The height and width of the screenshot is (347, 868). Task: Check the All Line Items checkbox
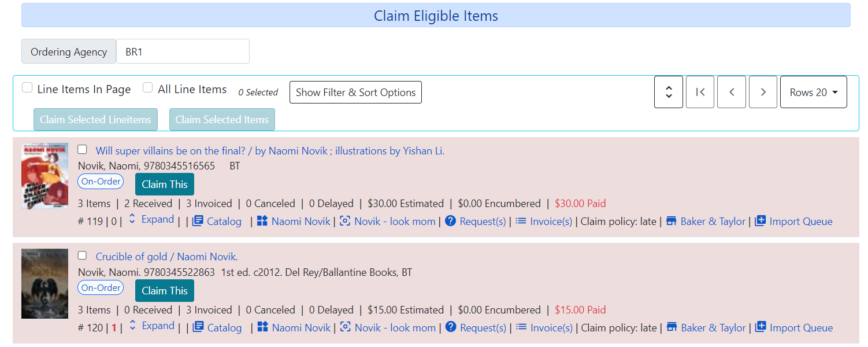pyautogui.click(x=148, y=87)
